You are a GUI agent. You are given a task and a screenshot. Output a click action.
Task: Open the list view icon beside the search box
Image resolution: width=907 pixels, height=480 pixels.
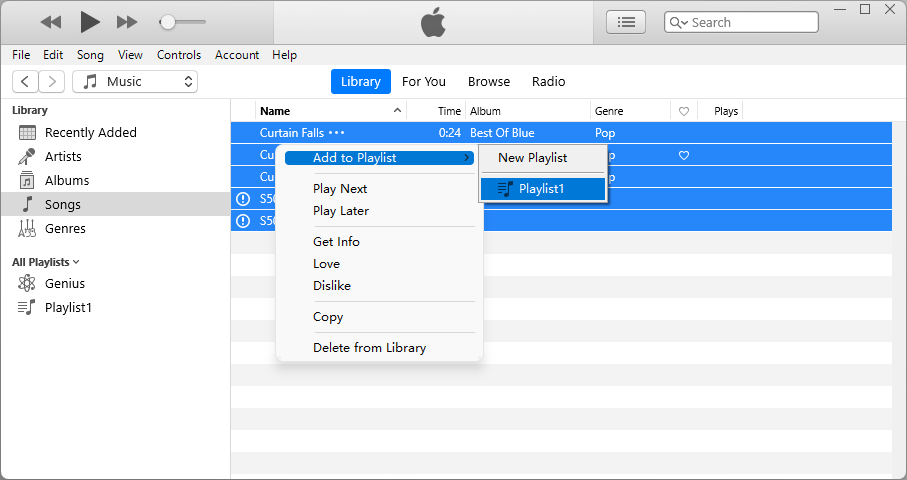pyautogui.click(x=626, y=22)
